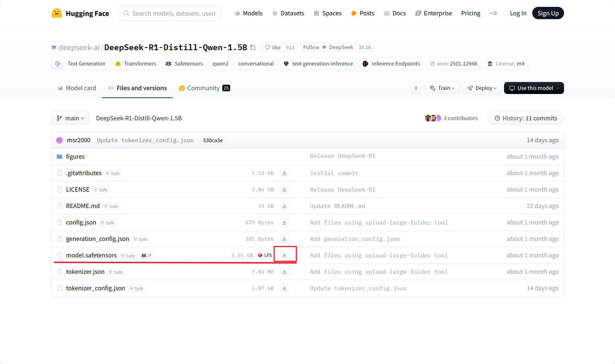Focus the search models input field
Viewport: 615px width, 364px height.
(170, 13)
